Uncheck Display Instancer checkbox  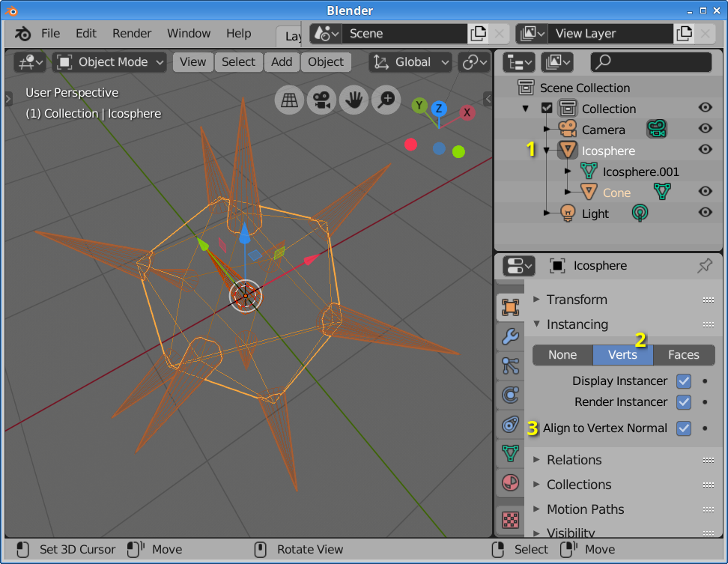coord(683,381)
